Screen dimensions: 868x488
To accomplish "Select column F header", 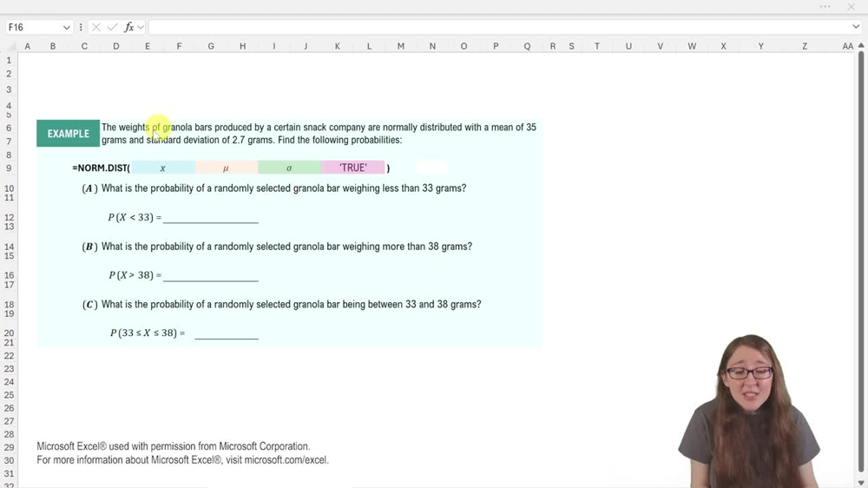I will tap(179, 47).
